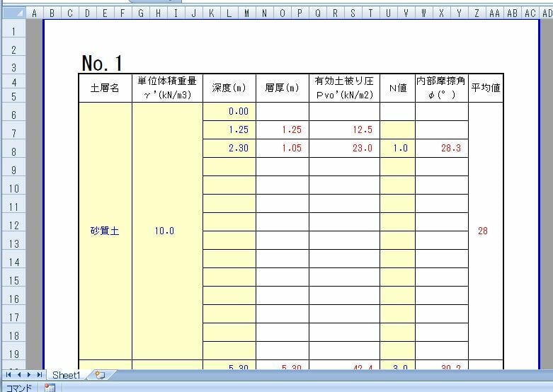Go to the first sheet with navigation arrow

click(8, 375)
